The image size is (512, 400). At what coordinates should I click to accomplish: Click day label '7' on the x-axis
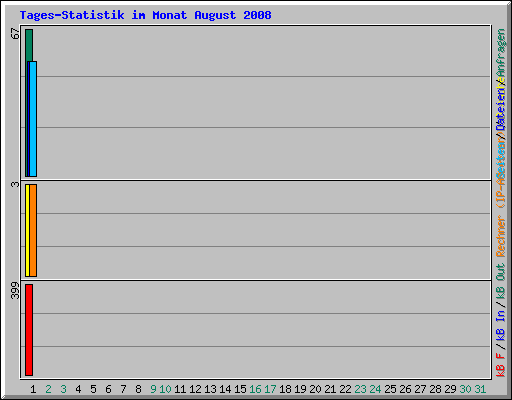123,389
